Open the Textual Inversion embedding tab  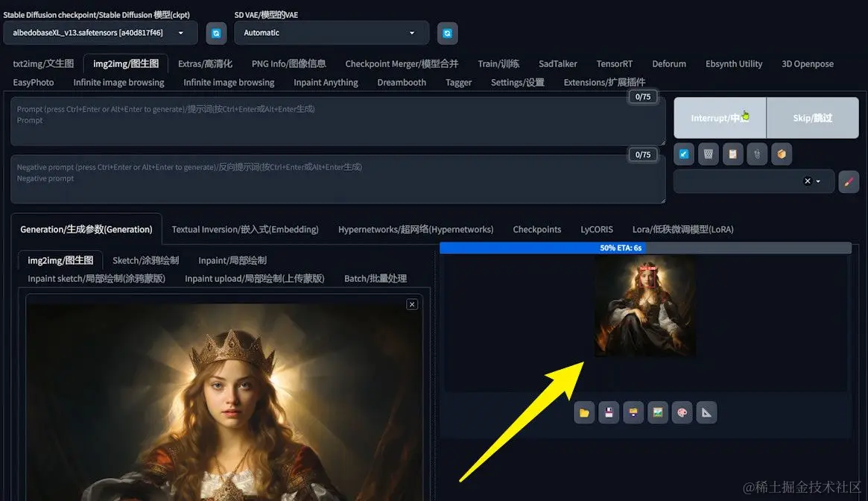point(244,230)
